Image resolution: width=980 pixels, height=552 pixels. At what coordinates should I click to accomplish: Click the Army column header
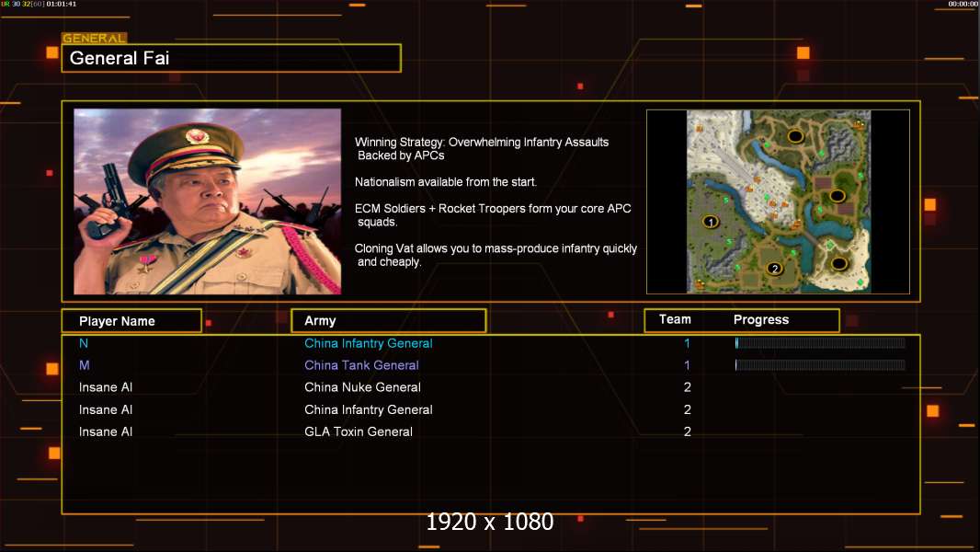point(388,321)
